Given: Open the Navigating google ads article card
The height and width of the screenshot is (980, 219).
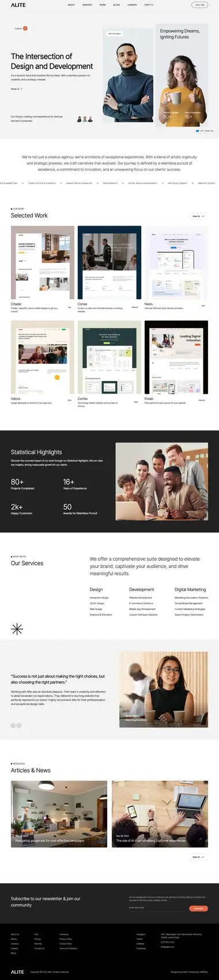Looking at the screenshot, I should (x=59, y=814).
